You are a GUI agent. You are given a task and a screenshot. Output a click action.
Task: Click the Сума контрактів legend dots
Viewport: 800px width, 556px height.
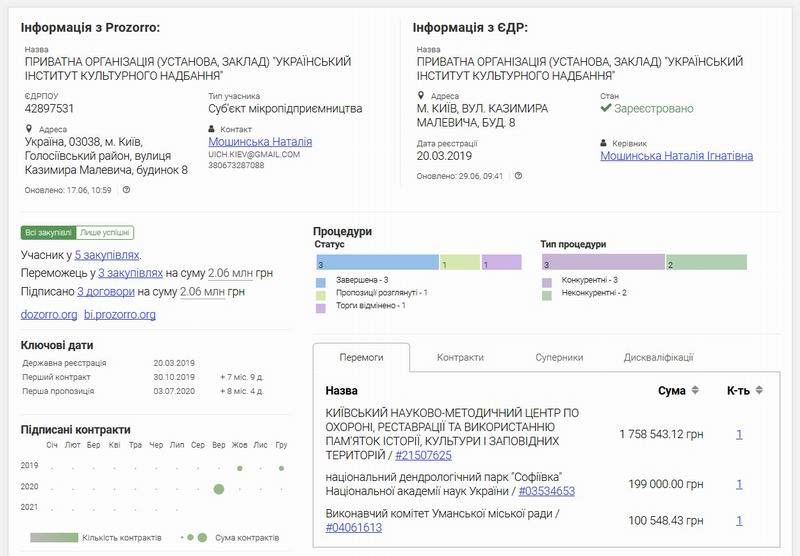pos(194,538)
